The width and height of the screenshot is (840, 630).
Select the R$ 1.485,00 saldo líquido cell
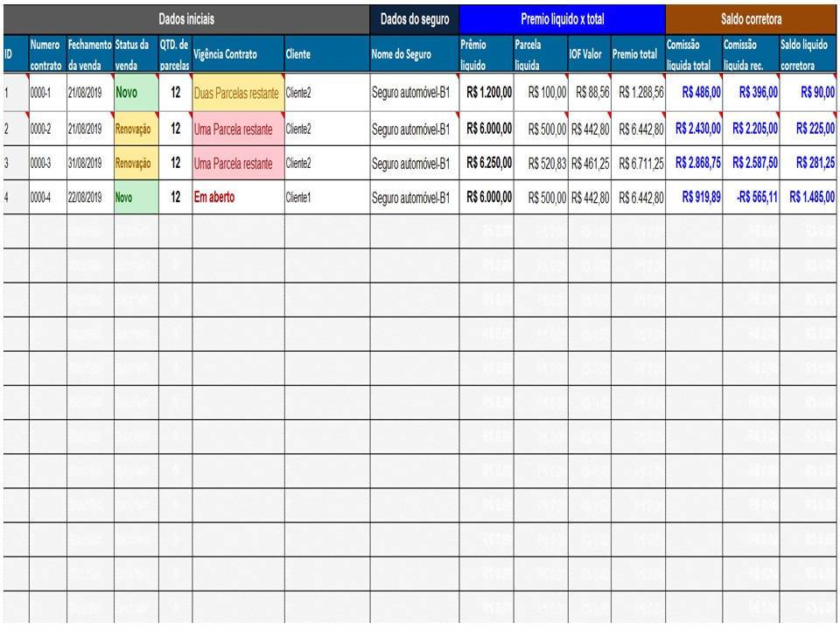808,198
